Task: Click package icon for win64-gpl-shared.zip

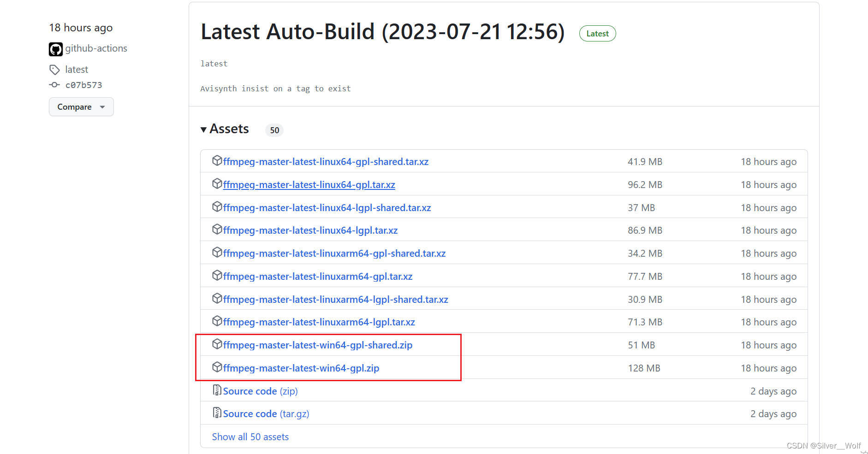Action: click(217, 344)
